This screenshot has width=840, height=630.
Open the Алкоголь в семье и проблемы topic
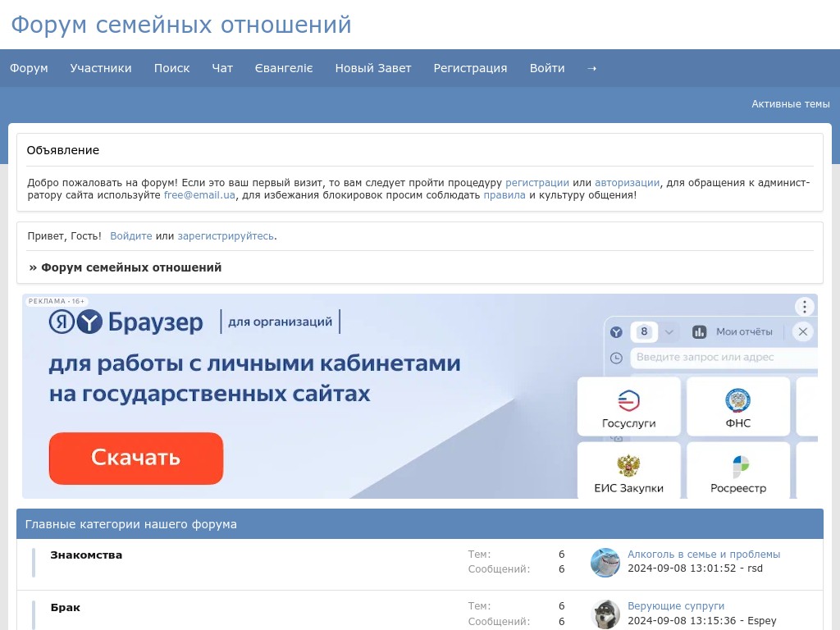pyautogui.click(x=704, y=555)
